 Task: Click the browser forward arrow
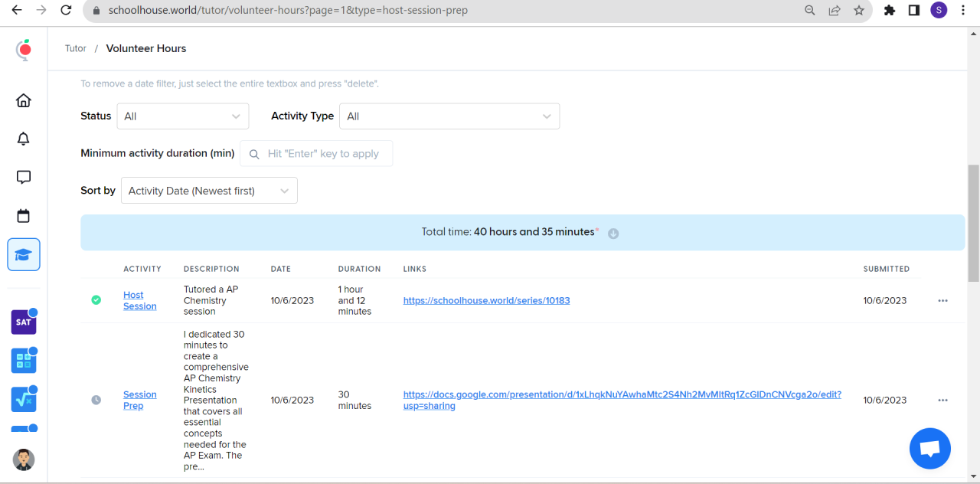pos(41,10)
